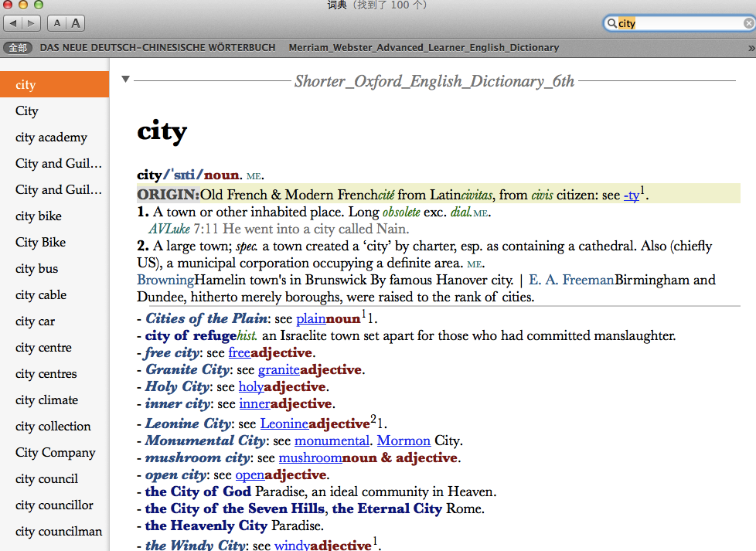Select capitalized 'City' in the word list
The image size is (756, 551).
[x=54, y=111]
